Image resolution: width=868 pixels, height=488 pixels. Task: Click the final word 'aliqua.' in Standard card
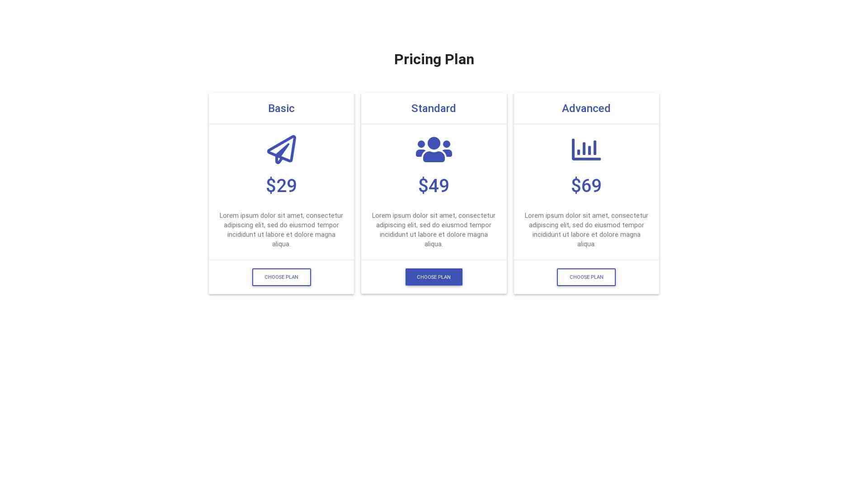tap(434, 244)
